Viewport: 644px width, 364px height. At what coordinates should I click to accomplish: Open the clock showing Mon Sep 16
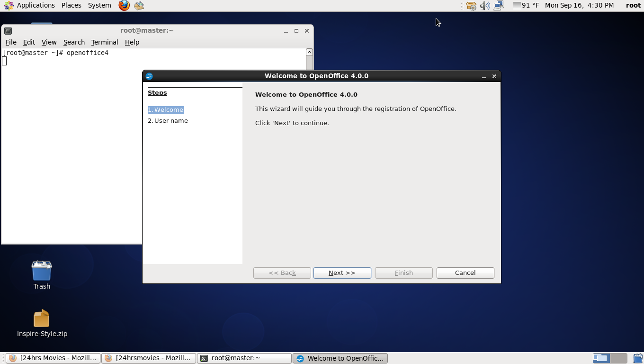[x=579, y=6]
